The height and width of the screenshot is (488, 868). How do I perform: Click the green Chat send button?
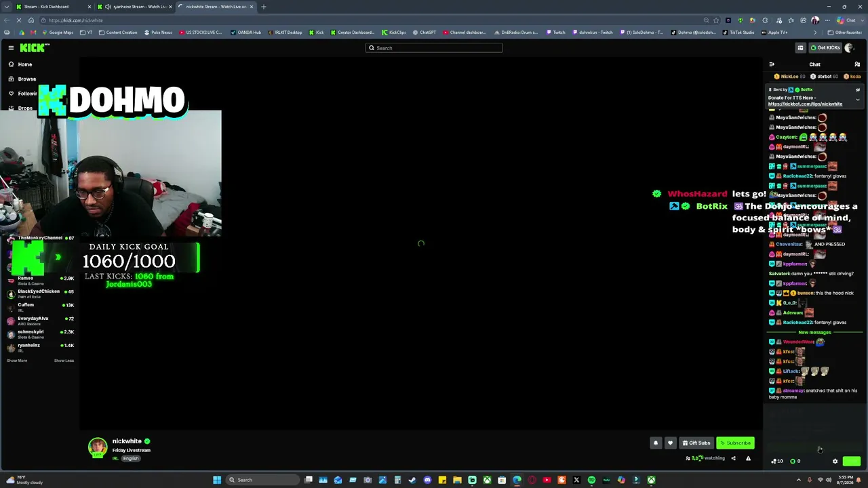pos(852,461)
